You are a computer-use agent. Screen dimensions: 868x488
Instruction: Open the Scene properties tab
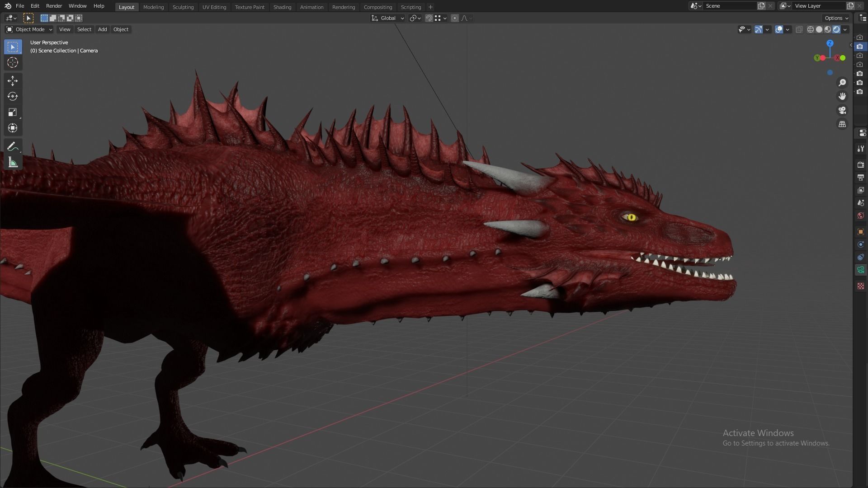click(x=860, y=203)
